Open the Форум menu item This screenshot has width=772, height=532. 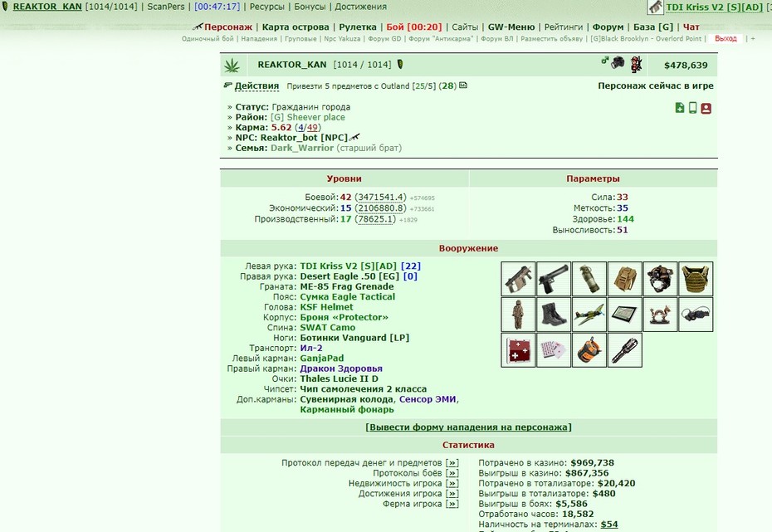pyautogui.click(x=608, y=27)
